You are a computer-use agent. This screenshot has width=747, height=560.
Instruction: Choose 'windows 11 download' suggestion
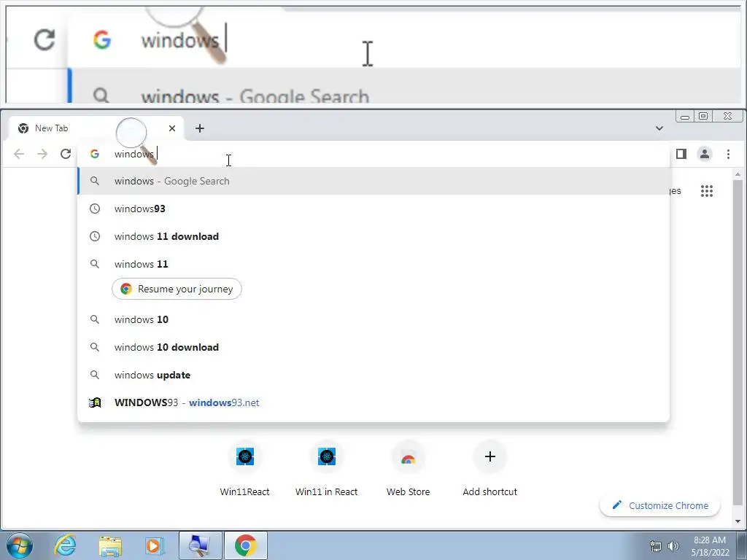point(373,236)
